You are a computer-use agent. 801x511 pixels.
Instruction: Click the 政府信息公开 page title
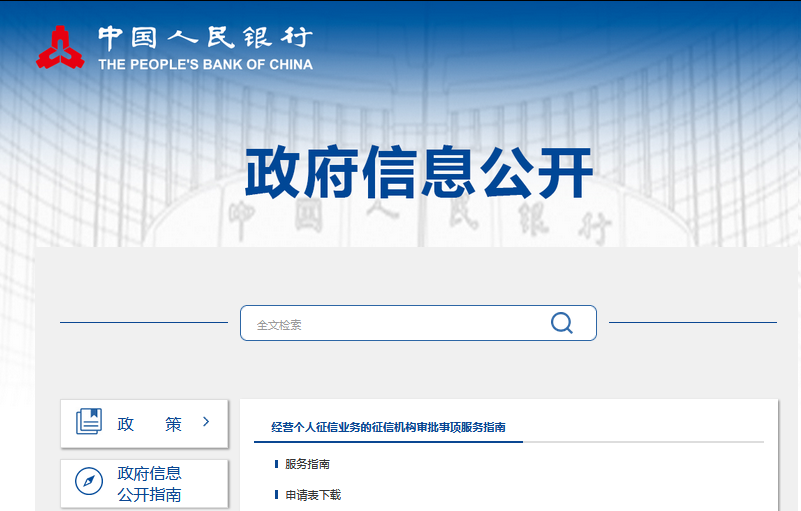pos(419,172)
